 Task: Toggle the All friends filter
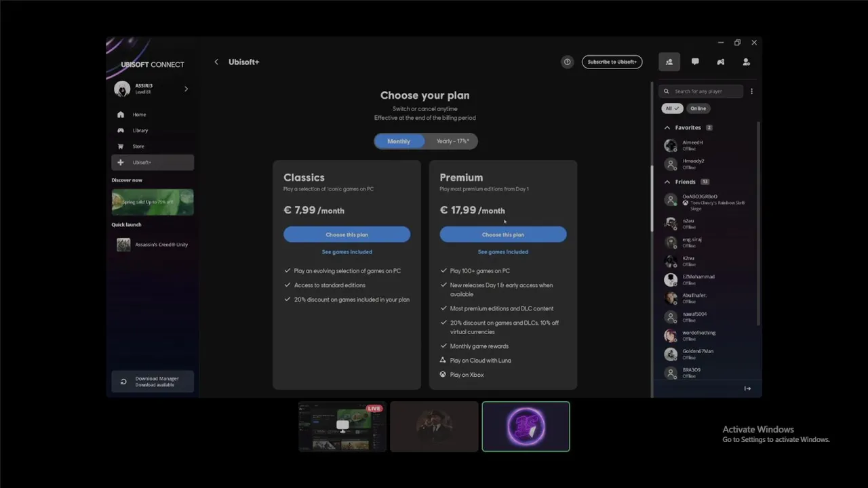coord(672,108)
